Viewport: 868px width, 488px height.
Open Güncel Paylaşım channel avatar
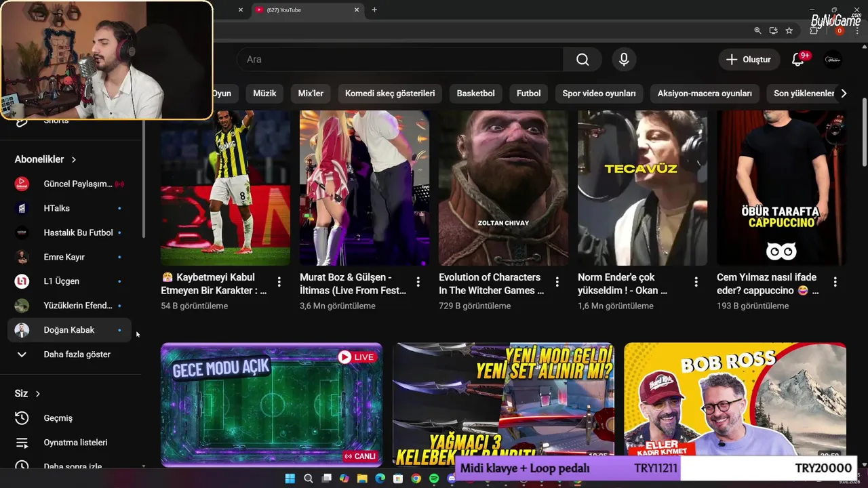(x=22, y=184)
